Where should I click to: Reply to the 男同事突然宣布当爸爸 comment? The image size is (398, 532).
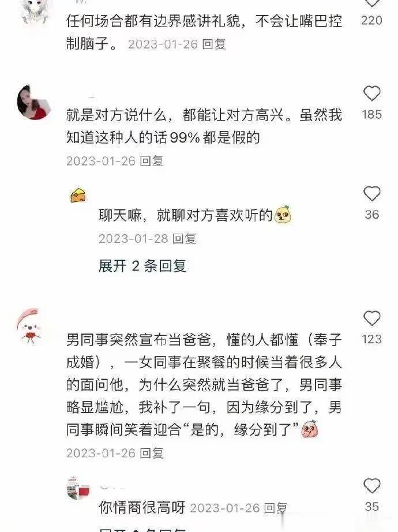click(x=152, y=453)
